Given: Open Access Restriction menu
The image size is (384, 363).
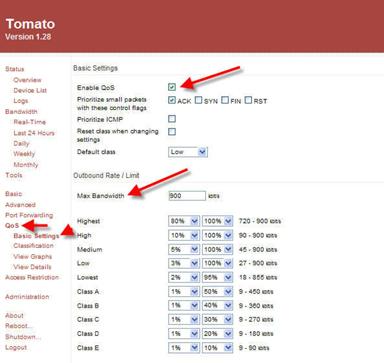Looking at the screenshot, I should pos(32,277).
